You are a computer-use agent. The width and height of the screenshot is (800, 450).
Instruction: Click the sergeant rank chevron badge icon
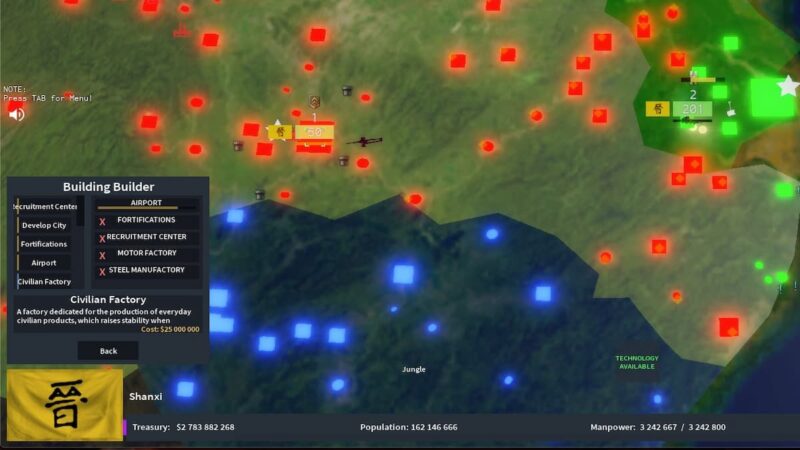tap(314, 102)
